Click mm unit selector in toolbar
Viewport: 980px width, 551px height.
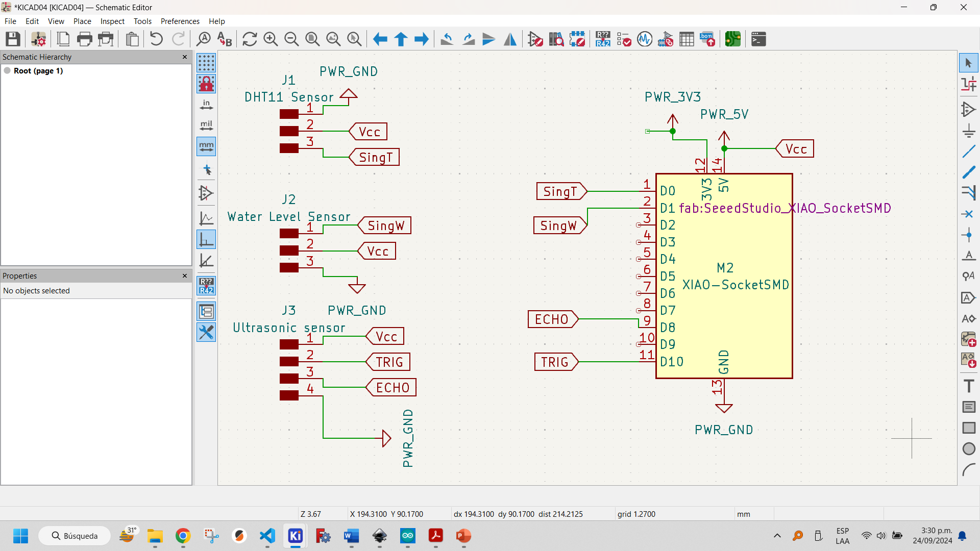206,146
